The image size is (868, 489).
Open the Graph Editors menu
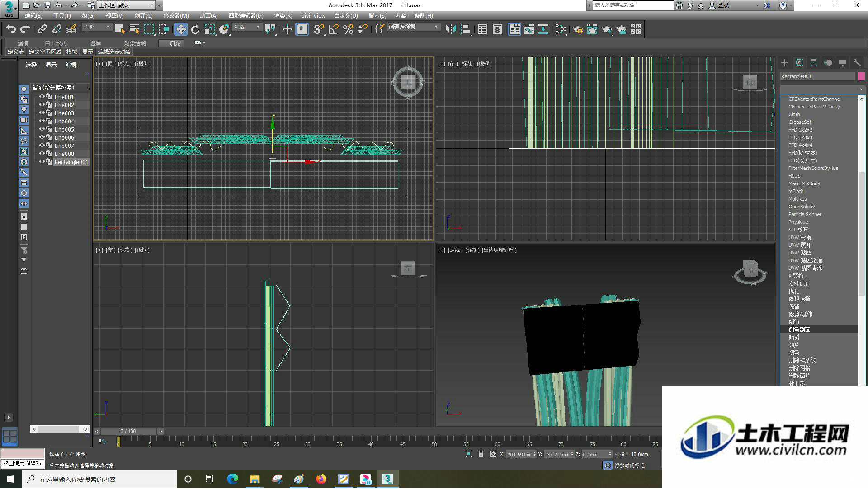point(246,15)
